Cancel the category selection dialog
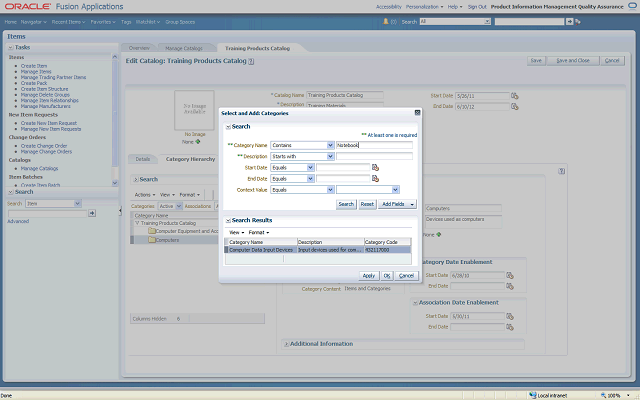640x400 pixels. [x=406, y=275]
